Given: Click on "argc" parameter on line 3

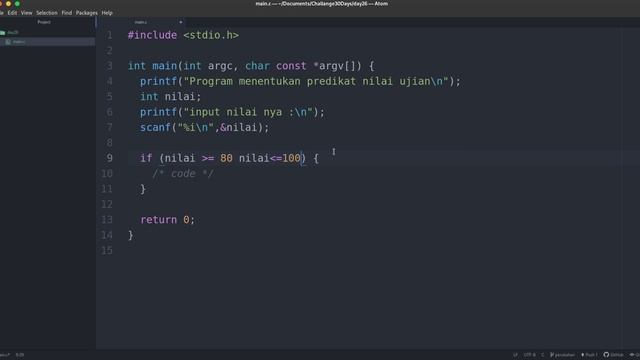Looking at the screenshot, I should 220,66.
